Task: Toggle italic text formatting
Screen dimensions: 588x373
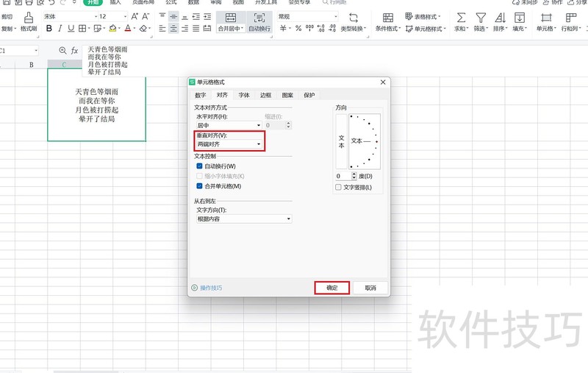Action: [60, 29]
